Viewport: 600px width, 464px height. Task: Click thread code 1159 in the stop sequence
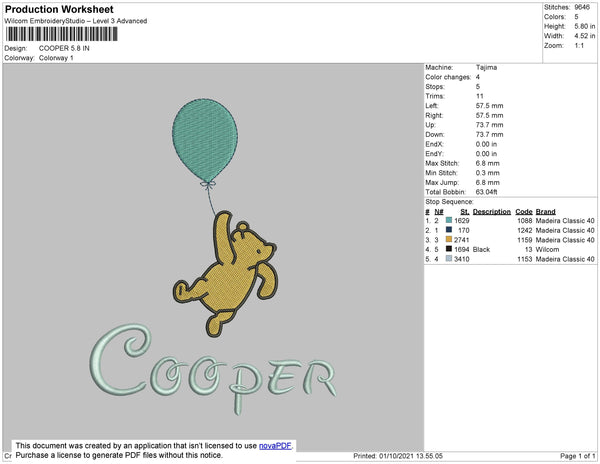coord(525,240)
